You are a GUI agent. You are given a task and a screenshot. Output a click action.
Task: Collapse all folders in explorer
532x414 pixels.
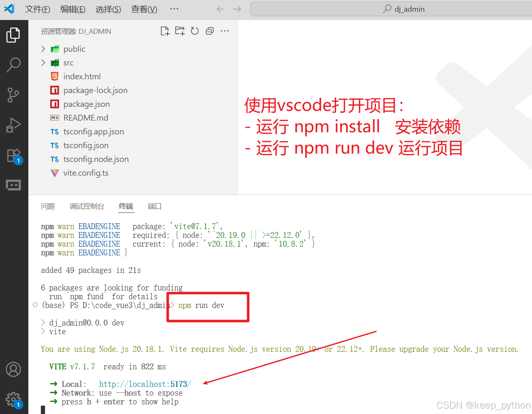(209, 31)
